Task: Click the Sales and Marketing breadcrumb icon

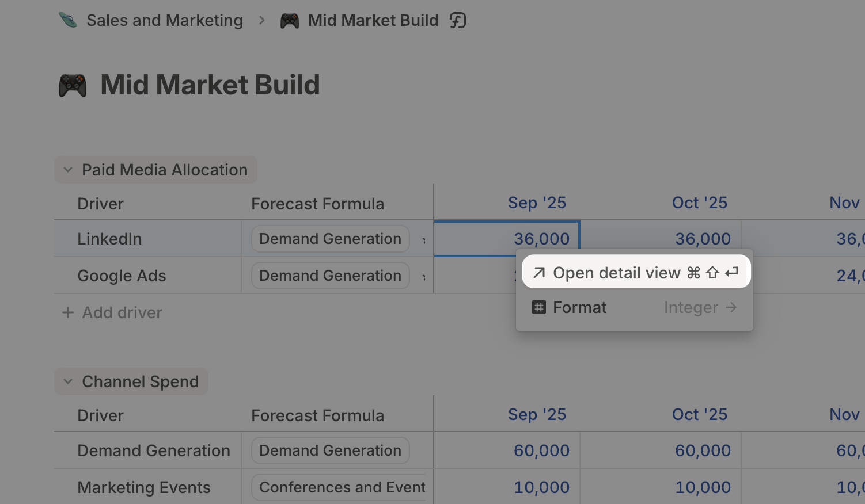Action: 68,20
